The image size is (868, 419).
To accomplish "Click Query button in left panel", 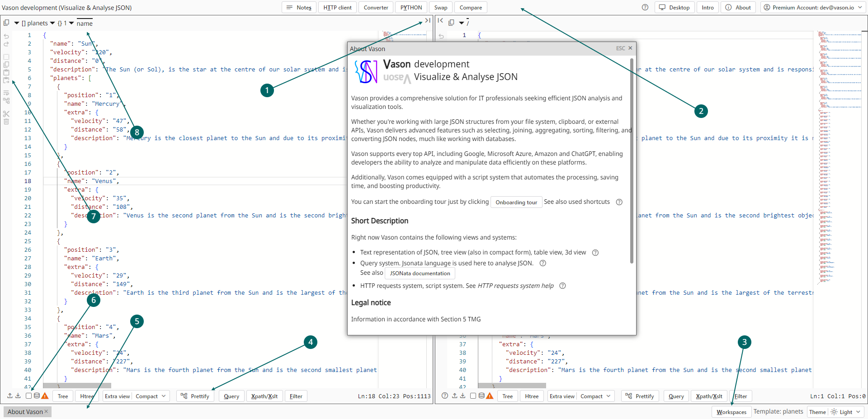I will click(x=231, y=396).
